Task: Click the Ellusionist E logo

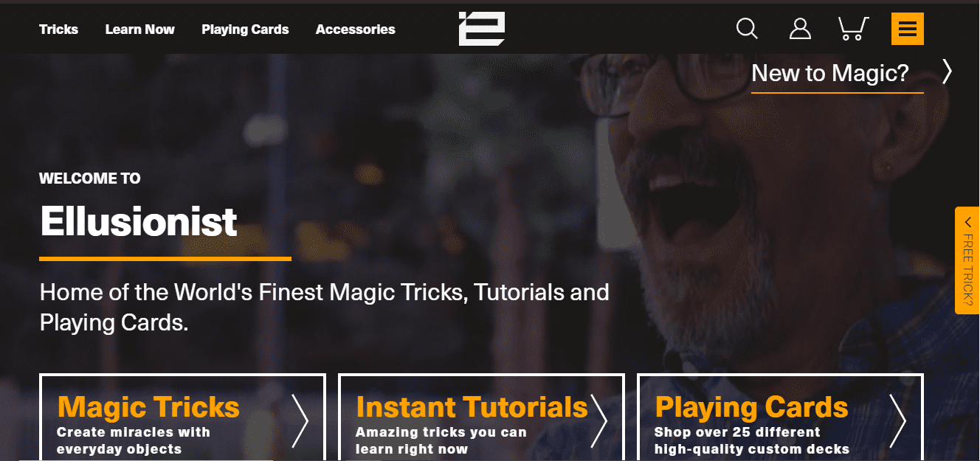Action: coord(482,29)
